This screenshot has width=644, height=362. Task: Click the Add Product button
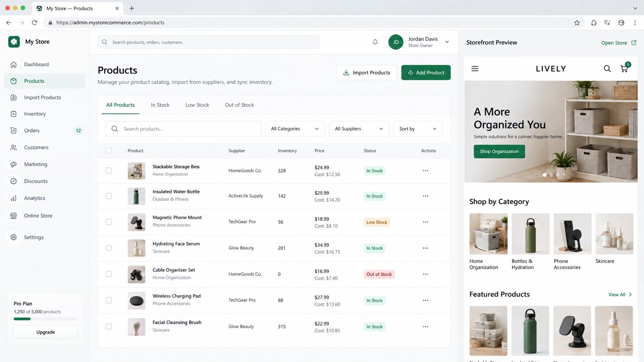coord(426,73)
